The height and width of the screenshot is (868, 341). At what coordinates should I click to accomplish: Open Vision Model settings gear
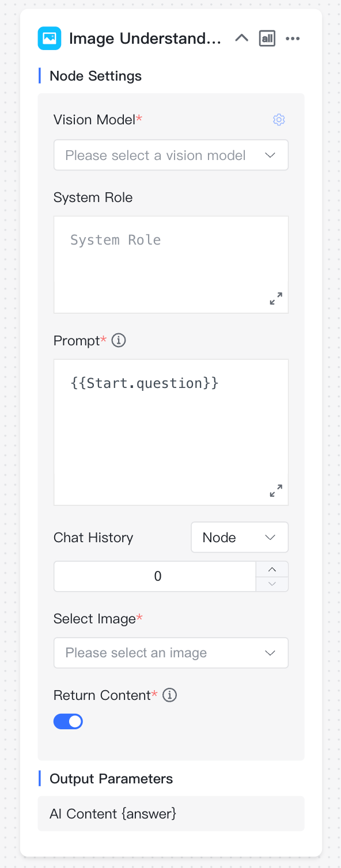(279, 120)
